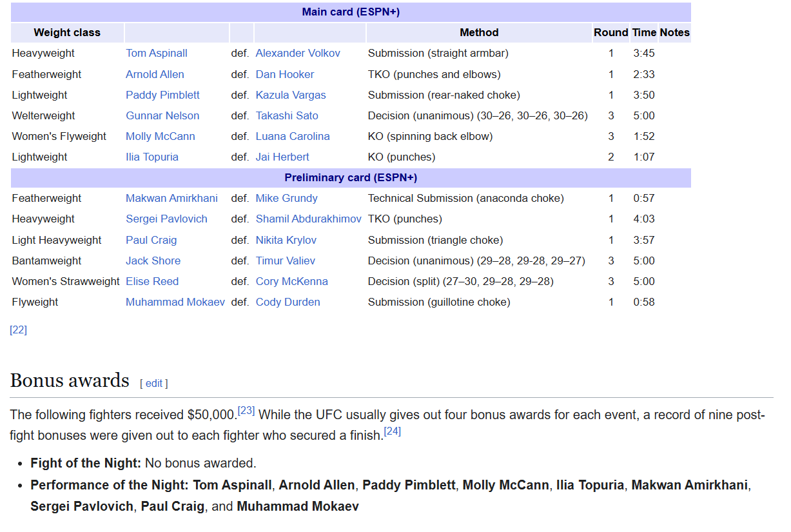The height and width of the screenshot is (532, 791).
Task: Open the Tom Aspinall fighter link
Action: pos(157,53)
